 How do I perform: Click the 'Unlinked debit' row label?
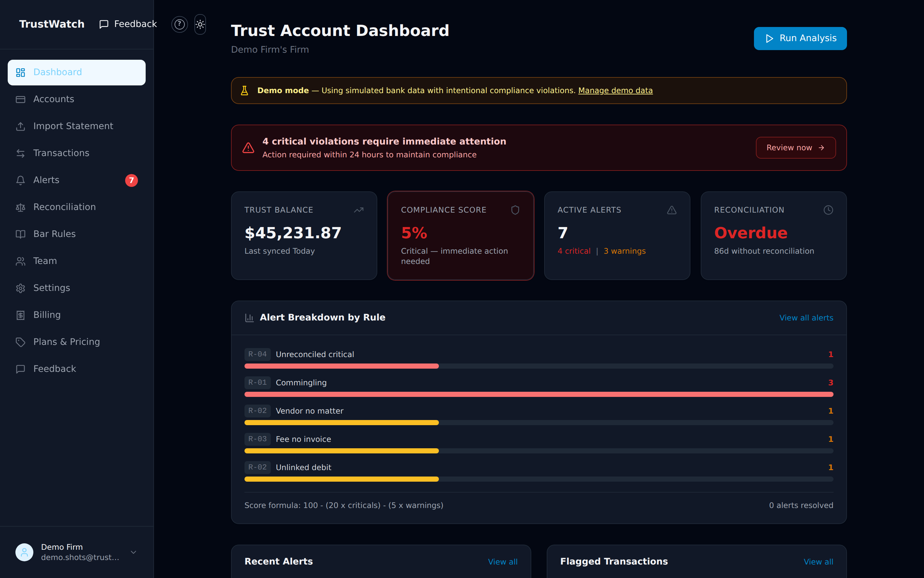[x=303, y=468]
